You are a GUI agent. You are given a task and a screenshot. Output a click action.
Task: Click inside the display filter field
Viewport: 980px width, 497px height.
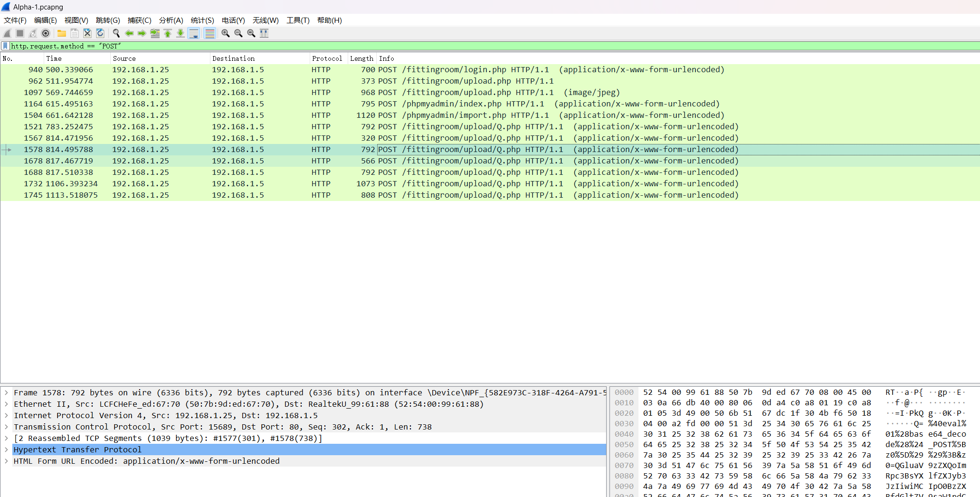click(x=494, y=46)
